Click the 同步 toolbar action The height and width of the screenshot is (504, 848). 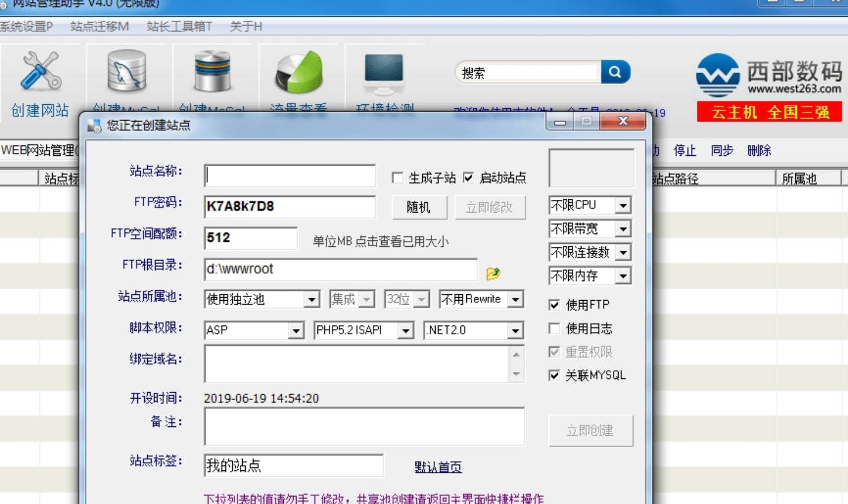(722, 151)
